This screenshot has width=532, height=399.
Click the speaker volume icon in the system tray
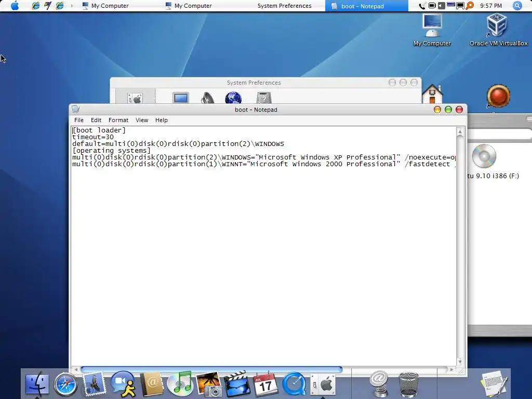(441, 6)
